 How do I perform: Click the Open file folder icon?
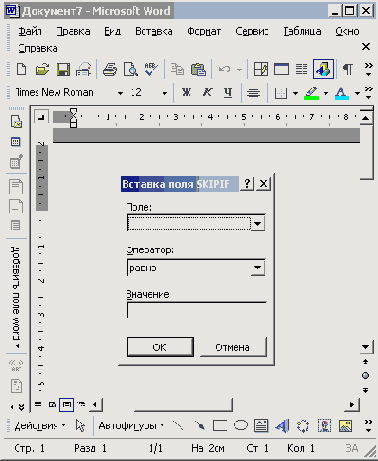(x=42, y=69)
